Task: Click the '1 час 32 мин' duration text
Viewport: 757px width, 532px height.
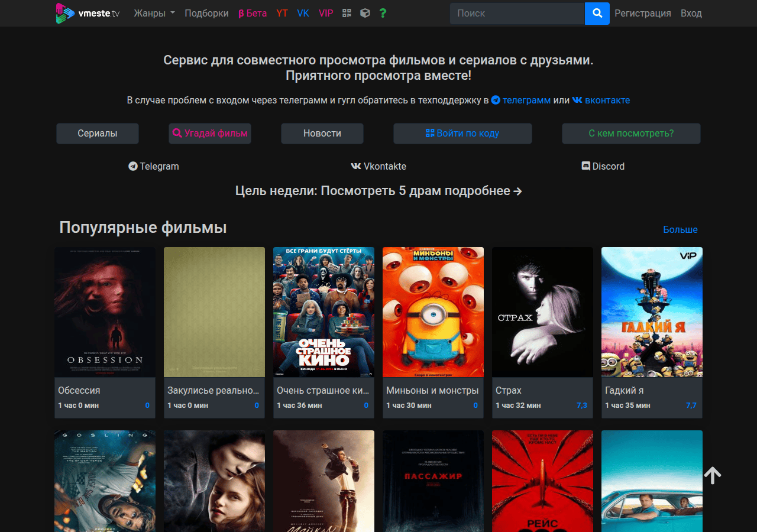Action: [518, 406]
